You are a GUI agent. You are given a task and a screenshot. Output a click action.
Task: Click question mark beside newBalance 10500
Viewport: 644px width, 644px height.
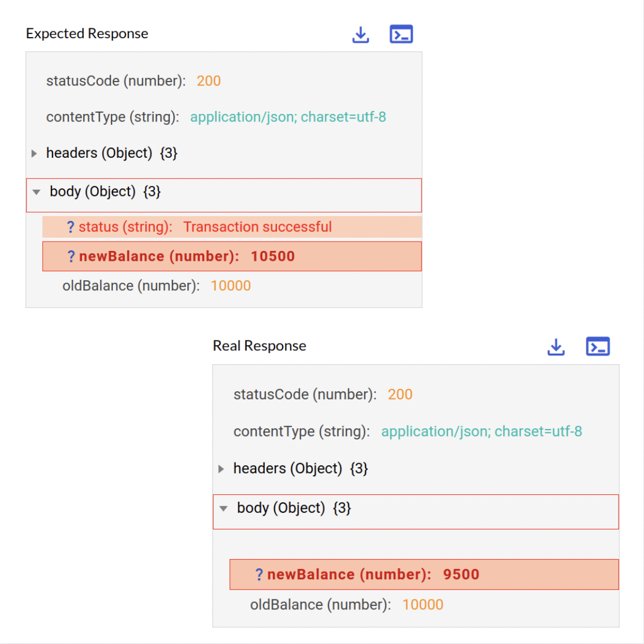tap(71, 256)
